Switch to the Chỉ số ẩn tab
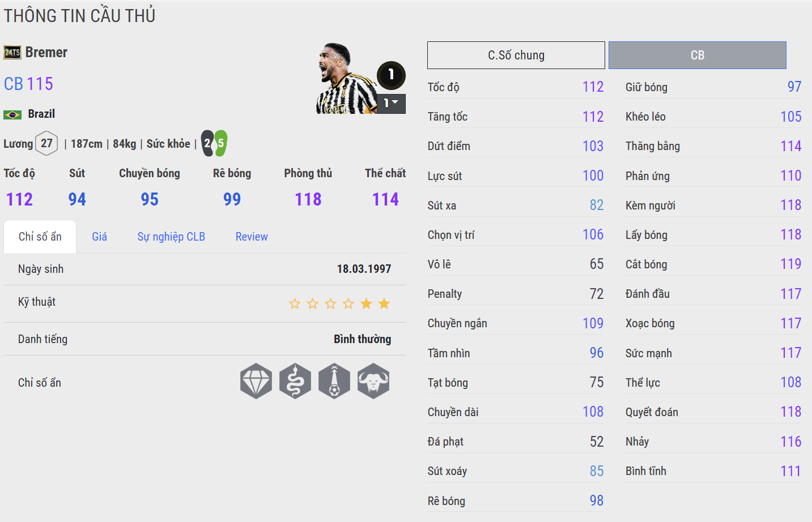The height and width of the screenshot is (522, 812). click(x=40, y=237)
